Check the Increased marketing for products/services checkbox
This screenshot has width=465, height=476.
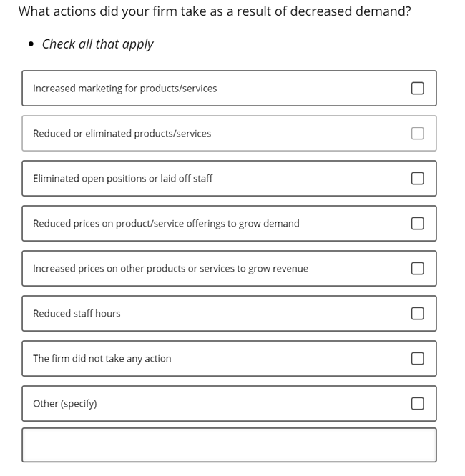417,89
